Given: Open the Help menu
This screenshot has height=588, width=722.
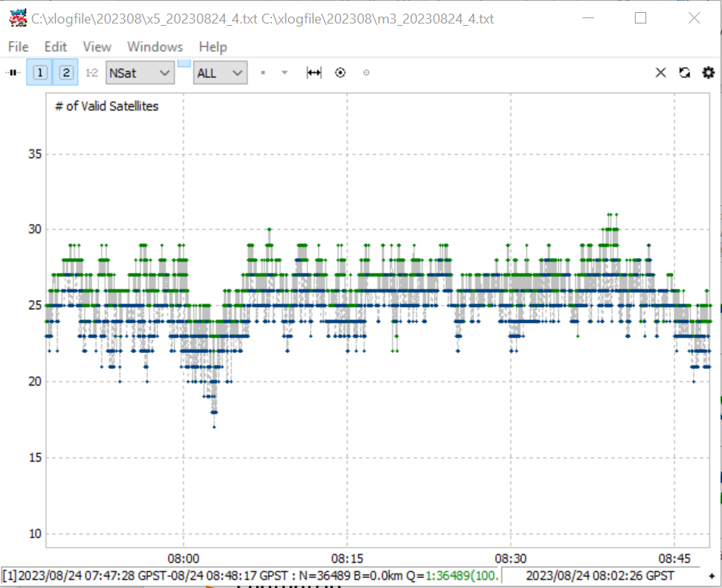Looking at the screenshot, I should pos(213,47).
